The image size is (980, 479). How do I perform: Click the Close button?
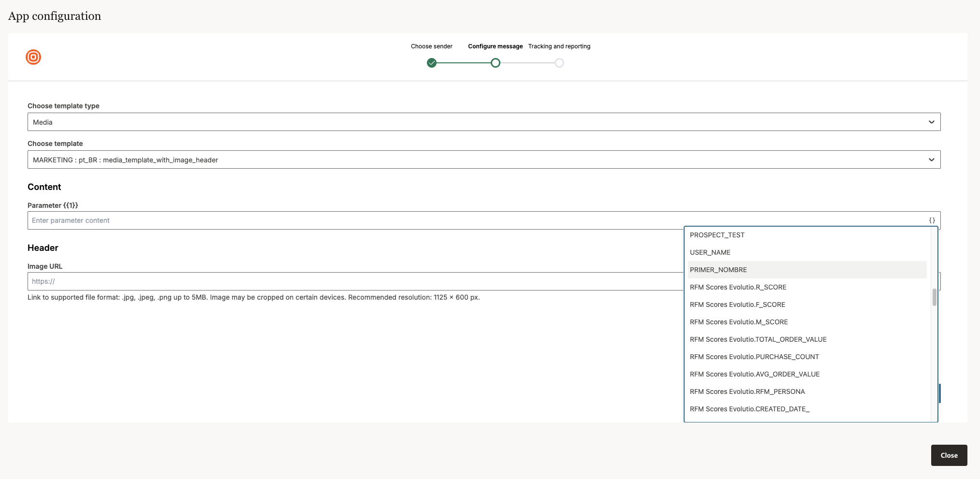pyautogui.click(x=949, y=455)
